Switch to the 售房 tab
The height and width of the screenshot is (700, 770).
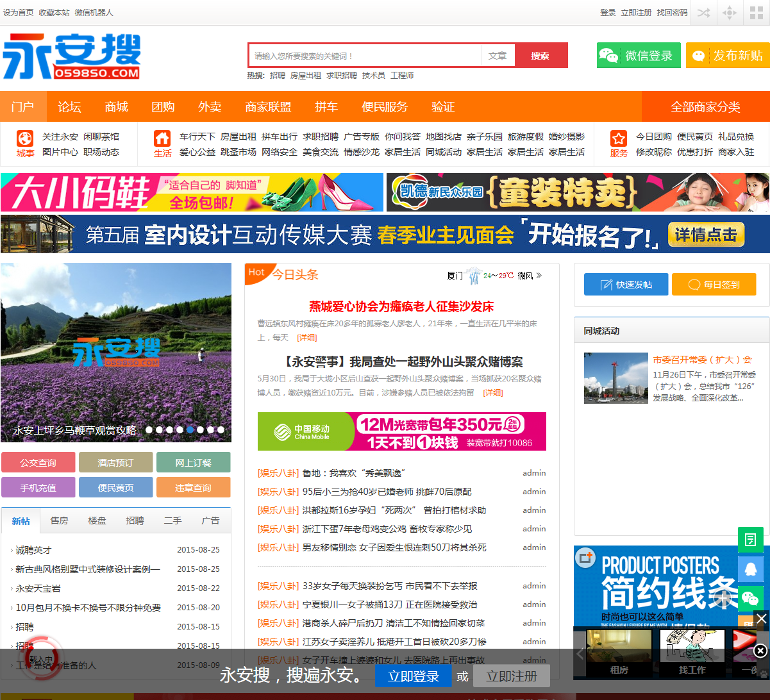coord(59,521)
